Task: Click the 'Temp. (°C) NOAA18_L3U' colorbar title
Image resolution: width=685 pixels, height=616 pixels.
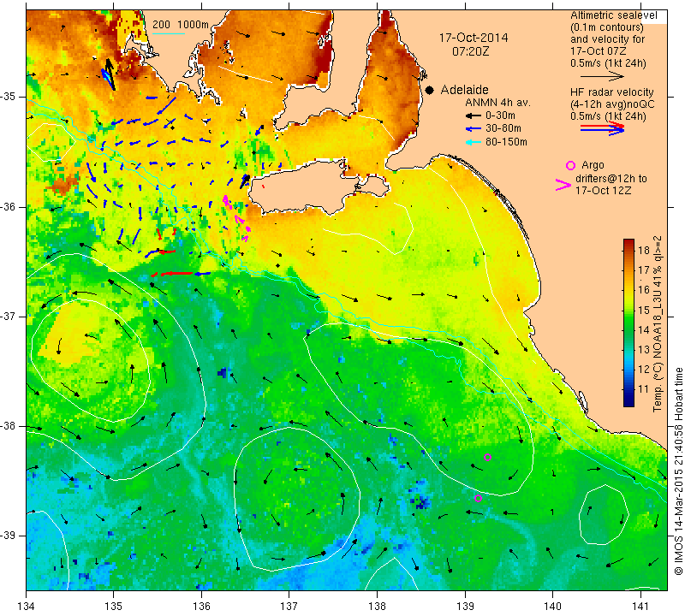Action: point(658,351)
